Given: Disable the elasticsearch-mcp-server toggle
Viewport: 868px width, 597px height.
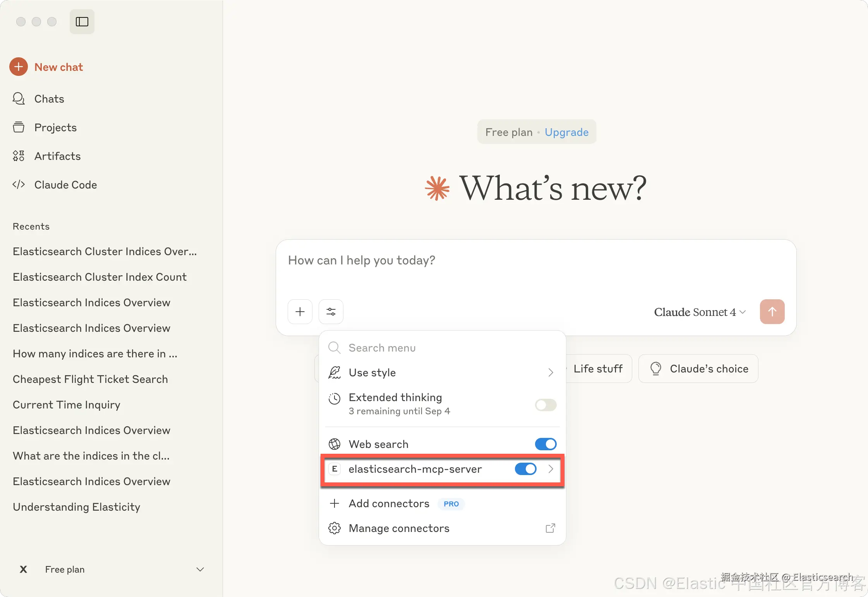Looking at the screenshot, I should [525, 469].
